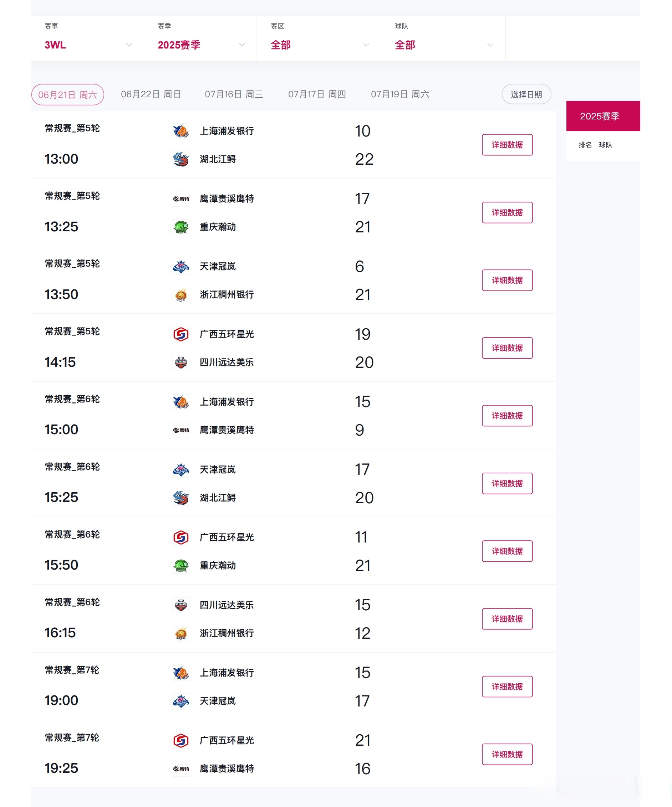Click the 排名 link in the 2025赛季 sidebar
Image resolution: width=672 pixels, height=807 pixels.
point(585,145)
